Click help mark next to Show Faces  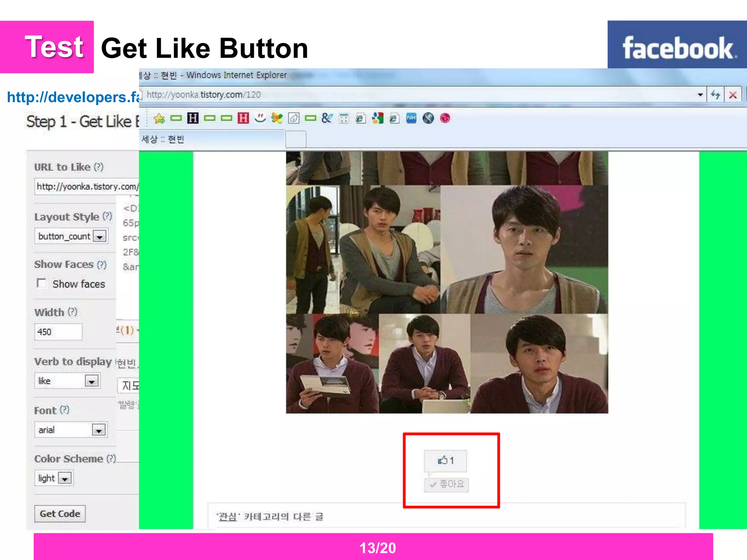click(102, 264)
